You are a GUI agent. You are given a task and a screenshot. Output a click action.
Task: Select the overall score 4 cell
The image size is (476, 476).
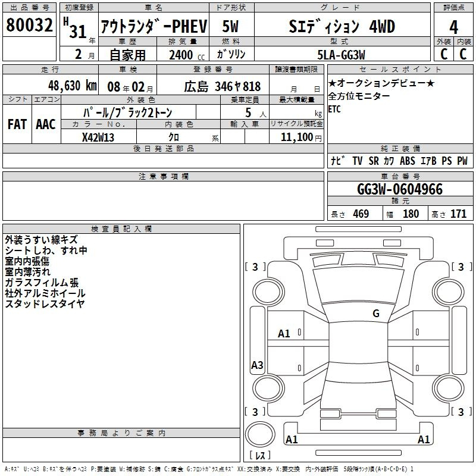[453, 26]
